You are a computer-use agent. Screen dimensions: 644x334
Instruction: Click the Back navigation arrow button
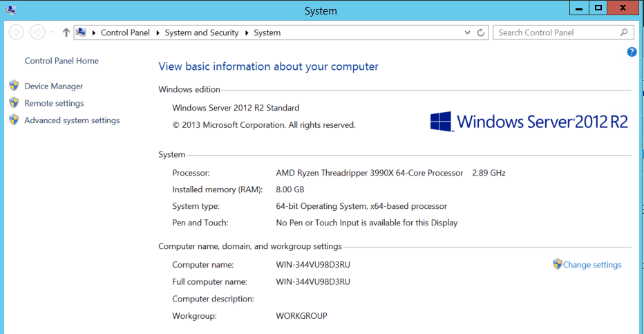[17, 33]
